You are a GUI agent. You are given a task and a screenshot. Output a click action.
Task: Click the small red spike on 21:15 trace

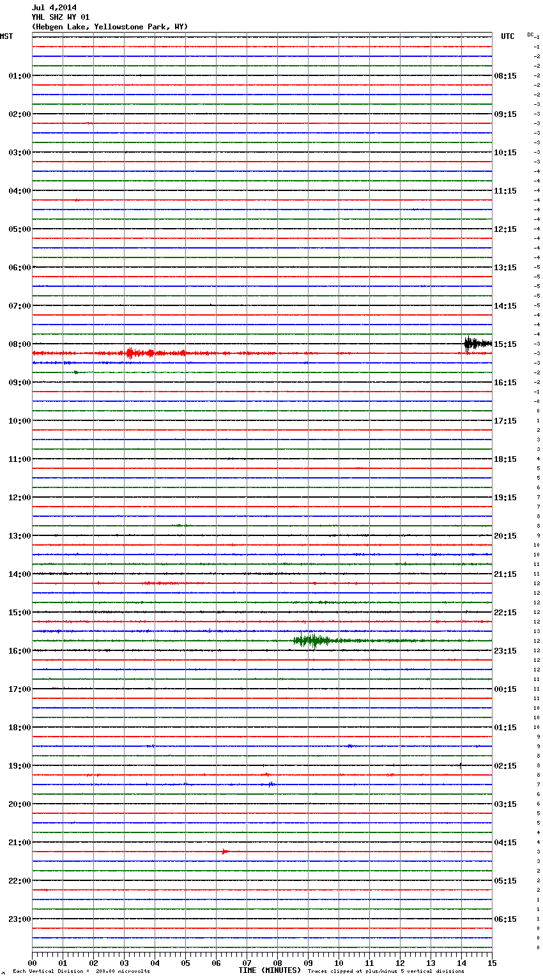(225, 852)
